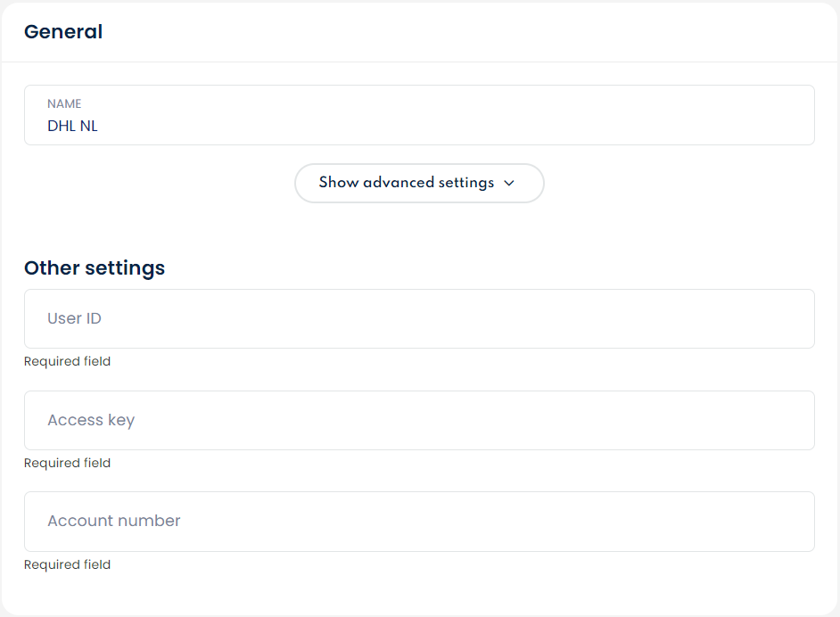Click the Show advanced settings button

[419, 183]
